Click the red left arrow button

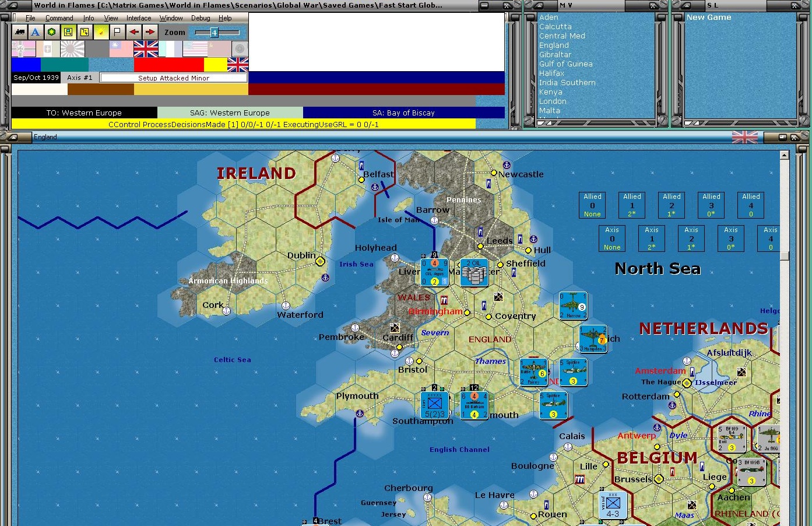pos(133,32)
